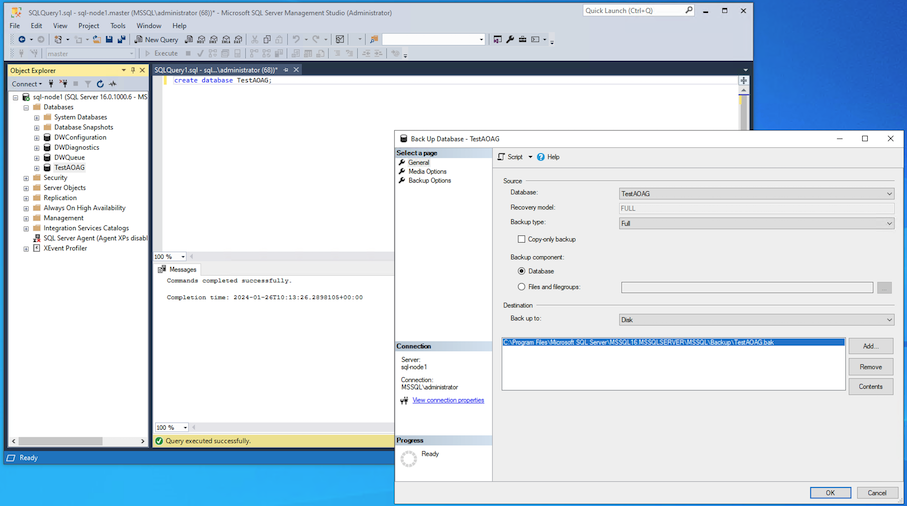Click the Refresh icon in Object Explorer
The height and width of the screenshot is (506, 907).
click(x=100, y=84)
